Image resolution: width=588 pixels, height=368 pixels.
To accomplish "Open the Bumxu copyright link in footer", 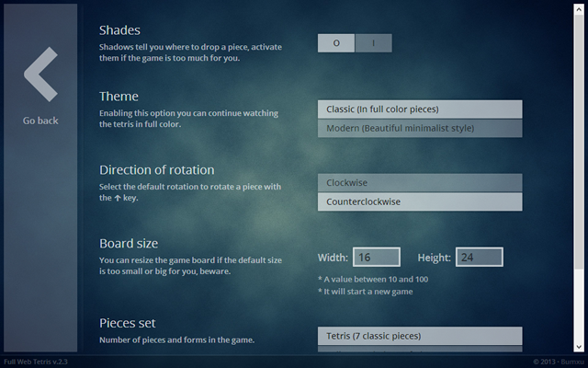I will tap(571, 362).
